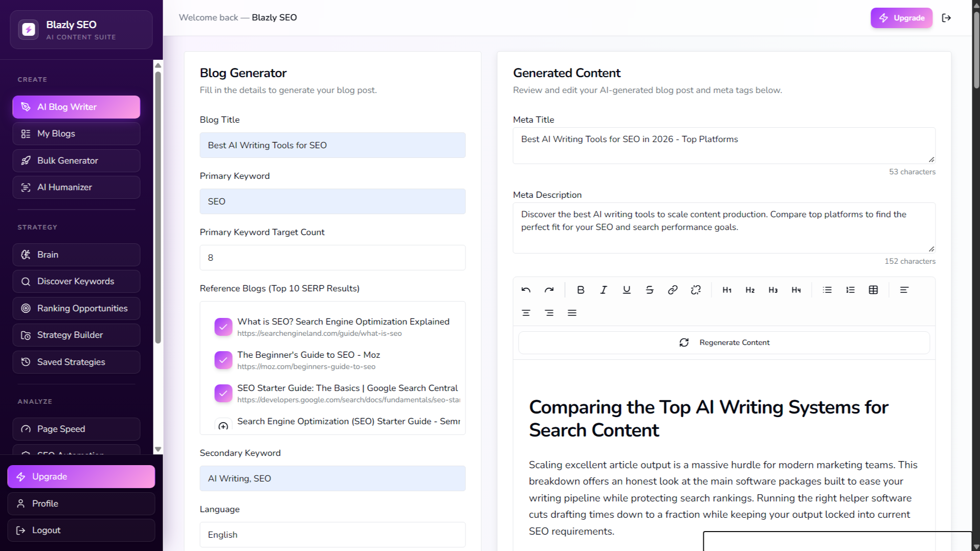
Task: Go to Bulk Generator
Action: point(76,160)
